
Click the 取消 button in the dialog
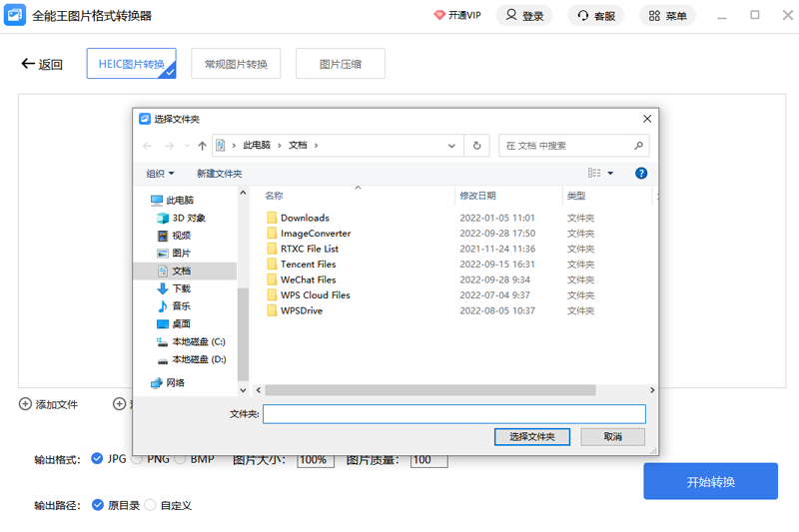click(x=612, y=437)
